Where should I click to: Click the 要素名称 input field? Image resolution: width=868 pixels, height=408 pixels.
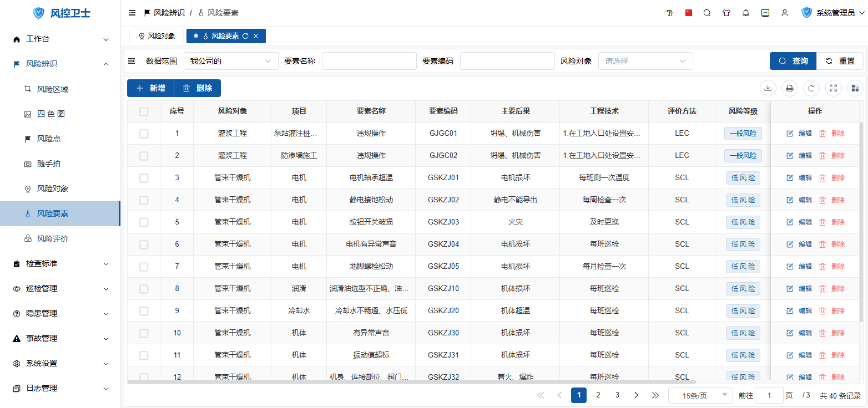tap(369, 61)
